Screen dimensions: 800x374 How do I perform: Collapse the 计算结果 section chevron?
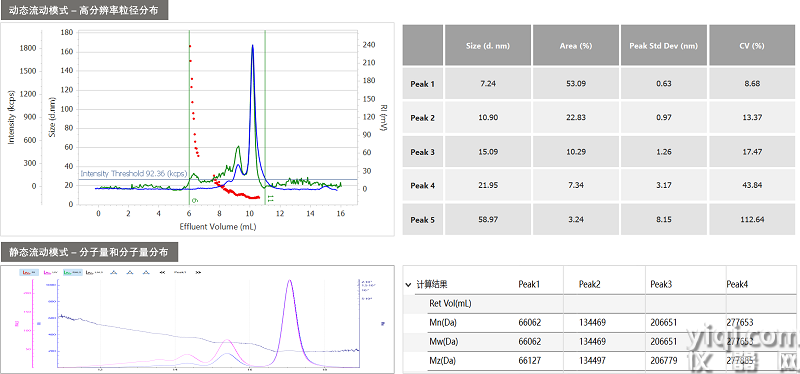(x=408, y=285)
